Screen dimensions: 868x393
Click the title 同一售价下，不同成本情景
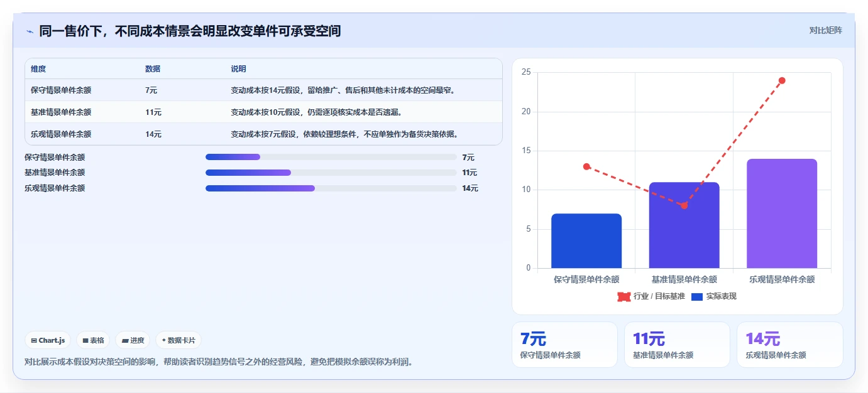[190, 31]
